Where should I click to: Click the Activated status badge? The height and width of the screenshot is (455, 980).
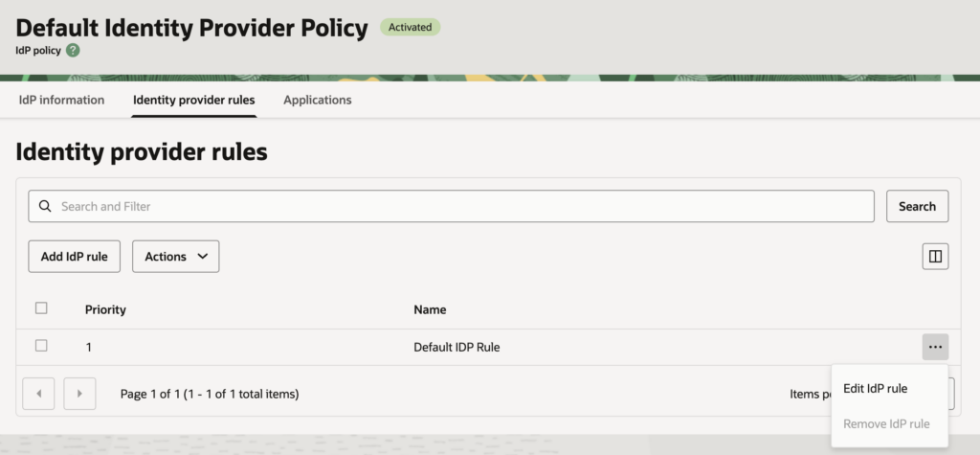[410, 27]
